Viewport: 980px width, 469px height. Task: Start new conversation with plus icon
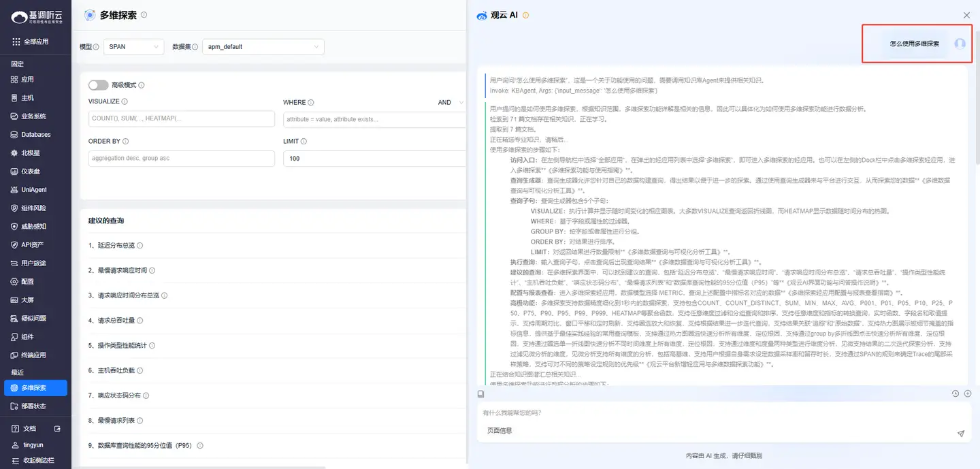(968, 393)
